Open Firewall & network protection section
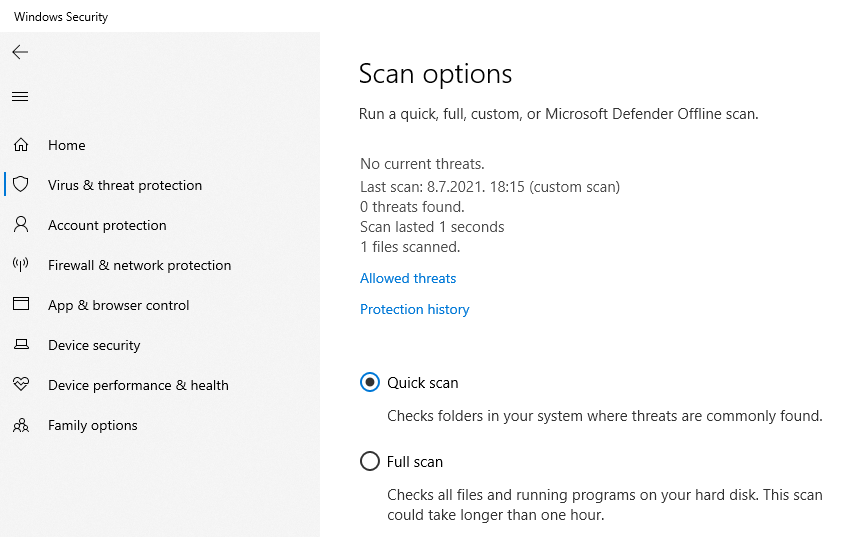This screenshot has width=868, height=537. [139, 265]
